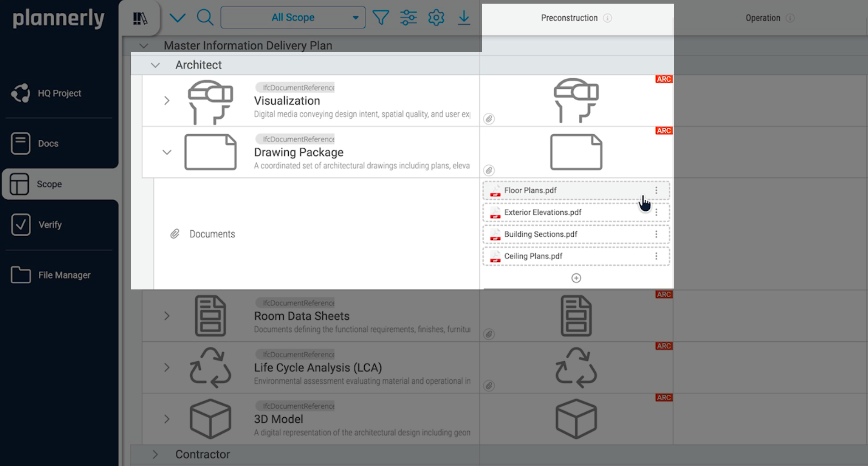Screen dimensions: 868x466
Task: Open the Ceiling Plans.pdf options menu
Action: (656, 256)
